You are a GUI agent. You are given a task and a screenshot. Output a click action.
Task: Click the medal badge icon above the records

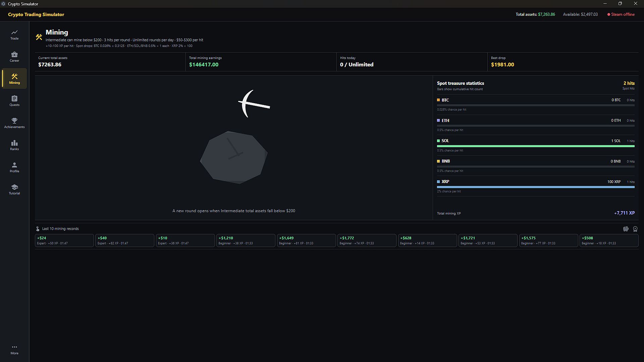click(635, 229)
